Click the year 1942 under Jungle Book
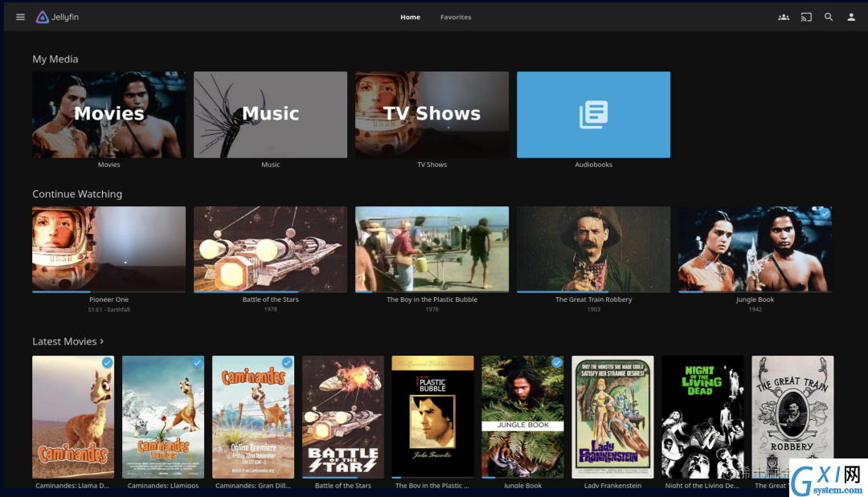 [x=755, y=310]
